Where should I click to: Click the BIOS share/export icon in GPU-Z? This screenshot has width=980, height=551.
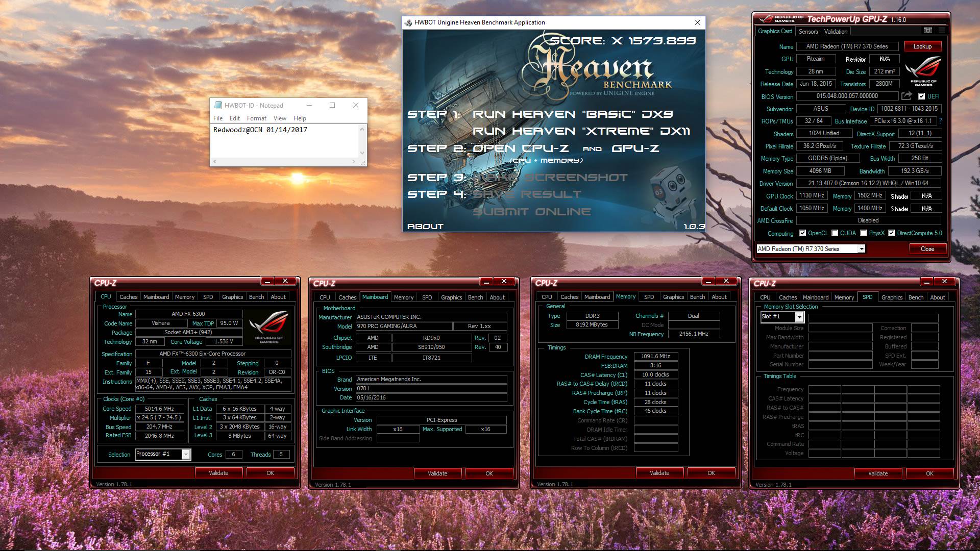pyautogui.click(x=906, y=96)
